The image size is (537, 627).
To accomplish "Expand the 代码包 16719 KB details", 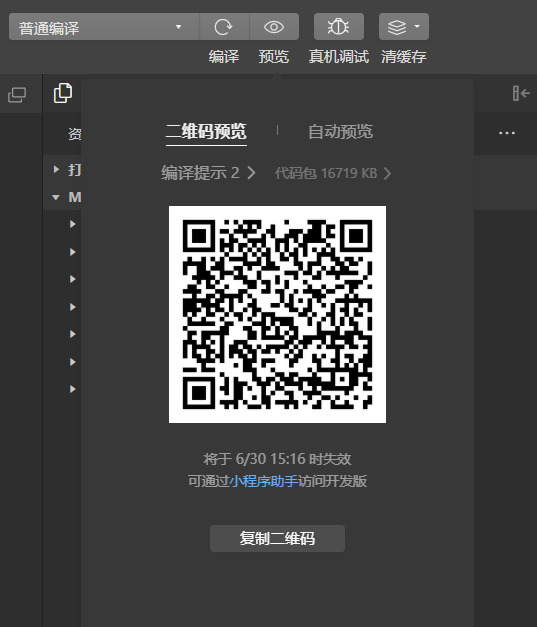I will point(333,173).
